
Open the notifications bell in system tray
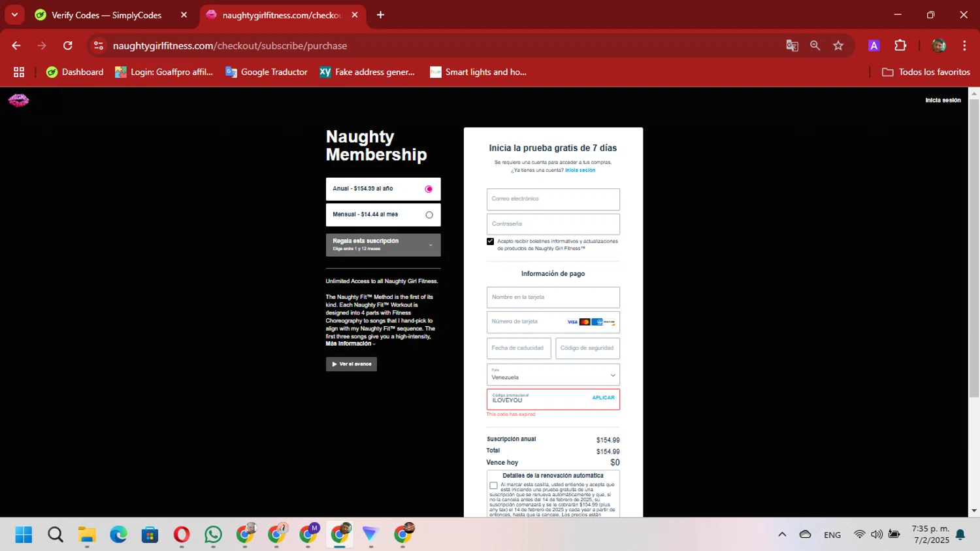point(960,535)
